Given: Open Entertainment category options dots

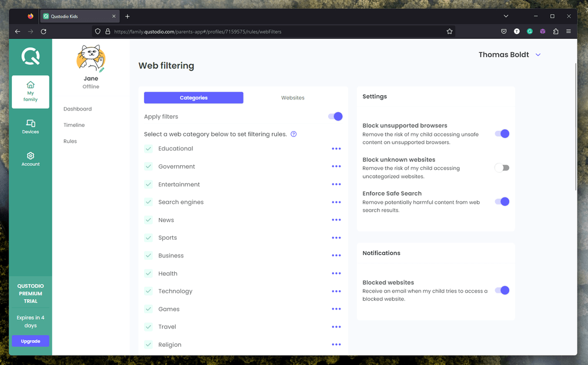Looking at the screenshot, I should pos(336,185).
